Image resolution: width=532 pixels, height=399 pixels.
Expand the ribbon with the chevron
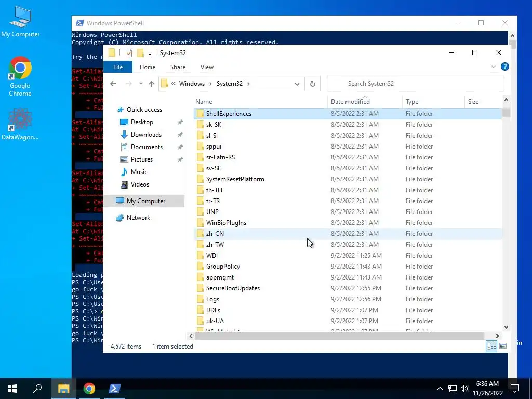click(x=494, y=67)
